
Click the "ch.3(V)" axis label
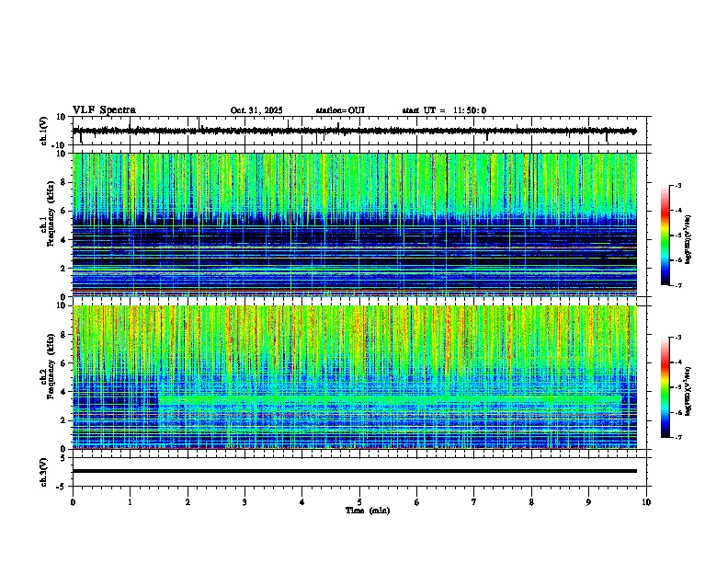44,472
